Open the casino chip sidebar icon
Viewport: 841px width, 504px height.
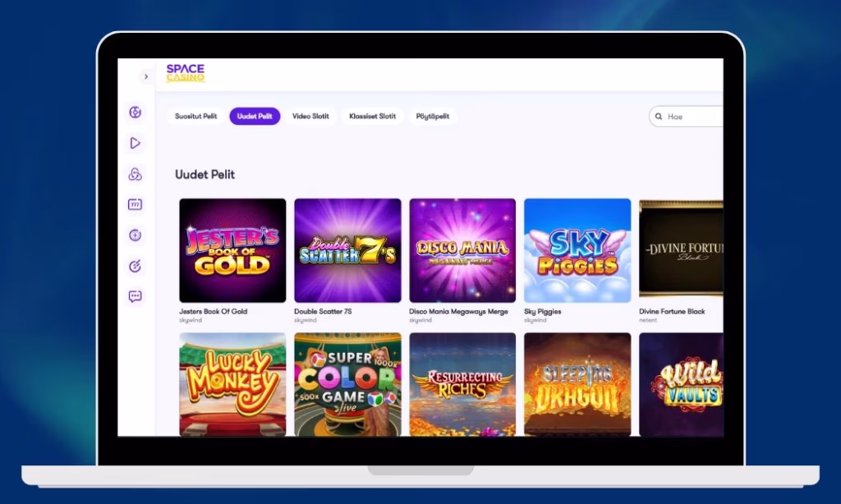(x=136, y=112)
